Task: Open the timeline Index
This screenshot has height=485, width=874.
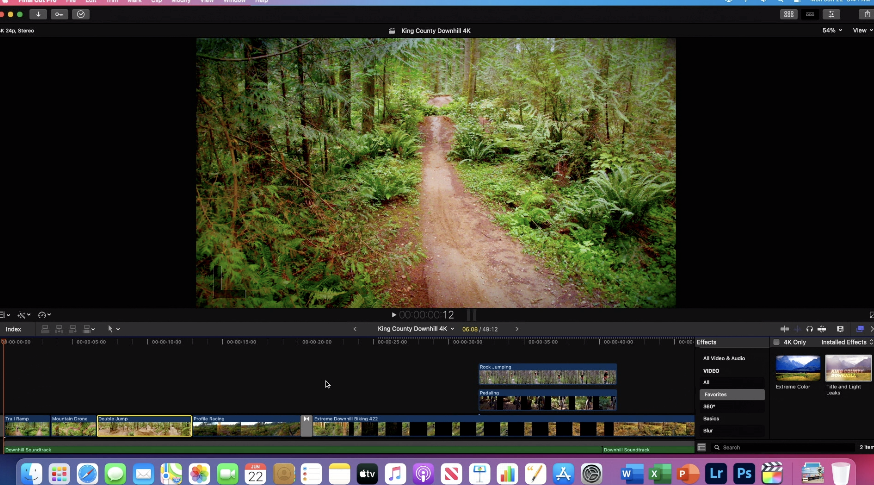Action: coord(13,329)
